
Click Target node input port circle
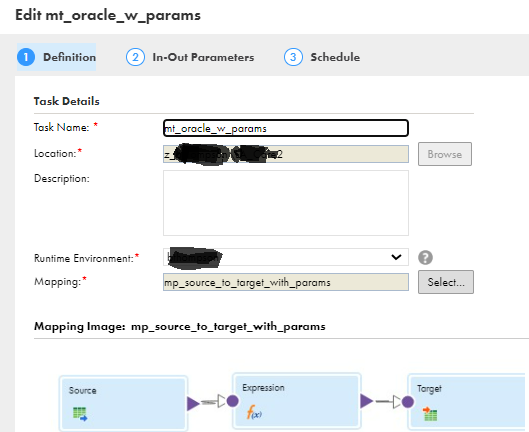408,402
